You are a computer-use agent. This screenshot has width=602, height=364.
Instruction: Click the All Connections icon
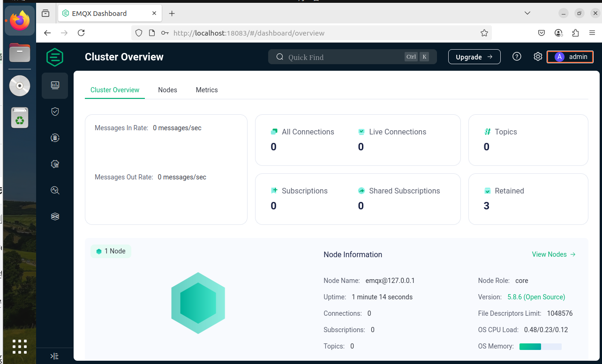(x=274, y=132)
